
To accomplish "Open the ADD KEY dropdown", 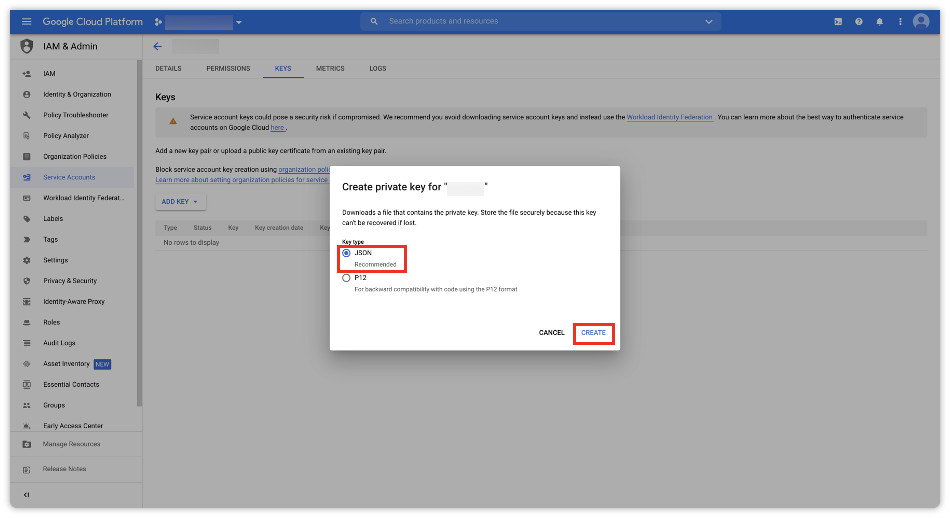I will (x=180, y=202).
